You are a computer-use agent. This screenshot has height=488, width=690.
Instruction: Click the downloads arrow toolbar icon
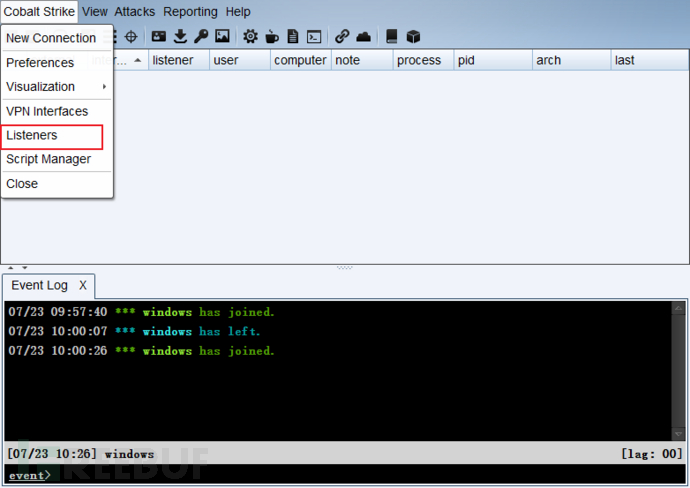[180, 37]
